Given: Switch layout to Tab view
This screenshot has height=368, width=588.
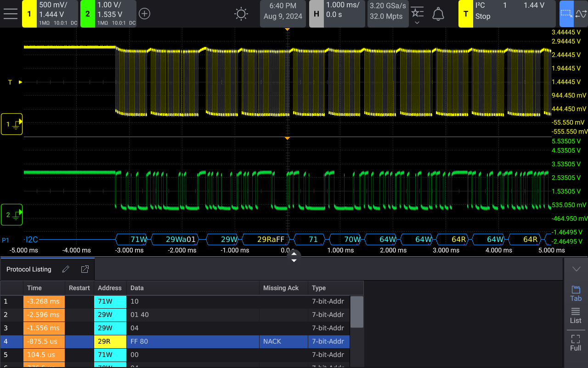Looking at the screenshot, I should click(x=576, y=293).
